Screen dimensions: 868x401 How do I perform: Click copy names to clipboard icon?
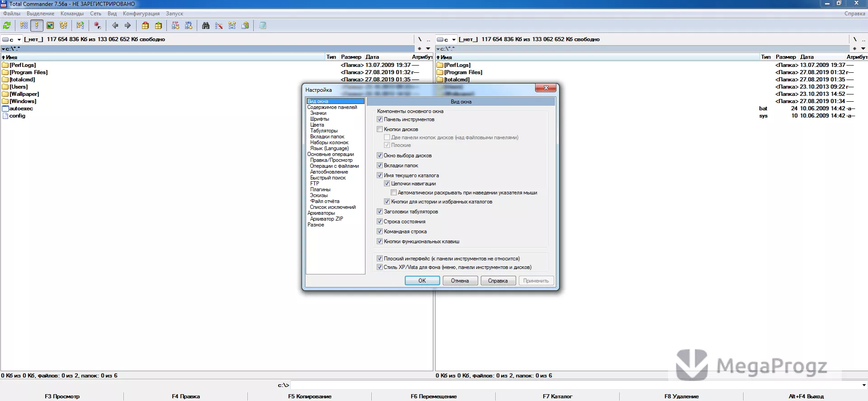pyautogui.click(x=245, y=26)
